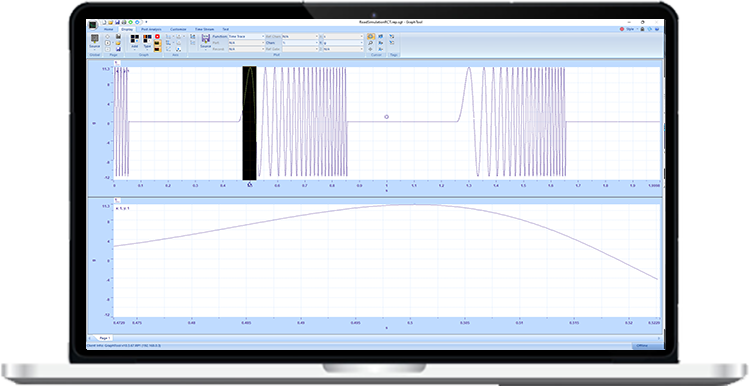Click the Add graph icon
This screenshot has height=386, width=749.
pyautogui.click(x=135, y=39)
